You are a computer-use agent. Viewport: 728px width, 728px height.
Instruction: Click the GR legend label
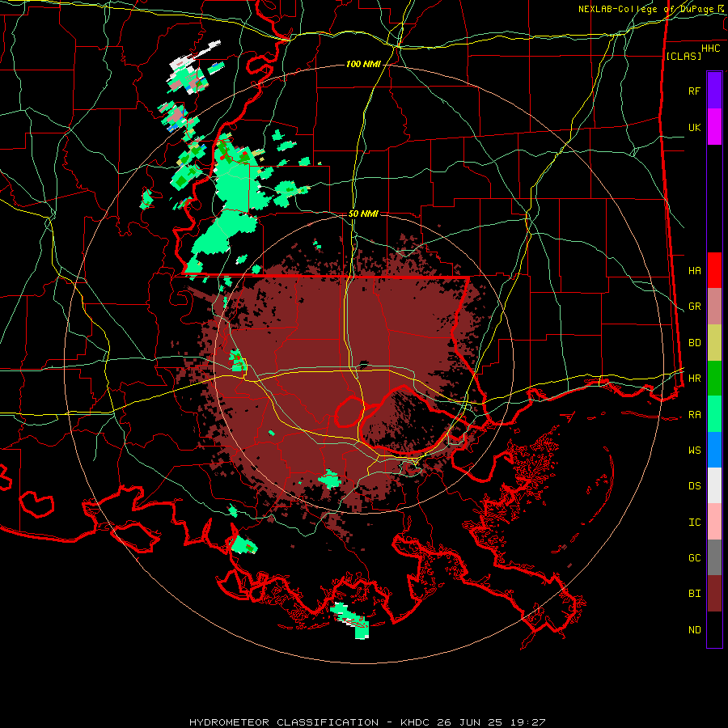point(694,307)
